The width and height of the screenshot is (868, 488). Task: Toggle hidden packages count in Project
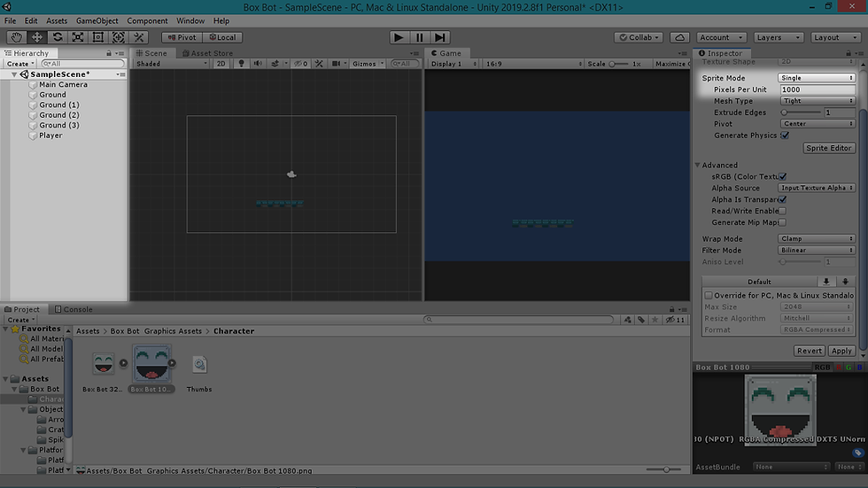[x=675, y=319]
